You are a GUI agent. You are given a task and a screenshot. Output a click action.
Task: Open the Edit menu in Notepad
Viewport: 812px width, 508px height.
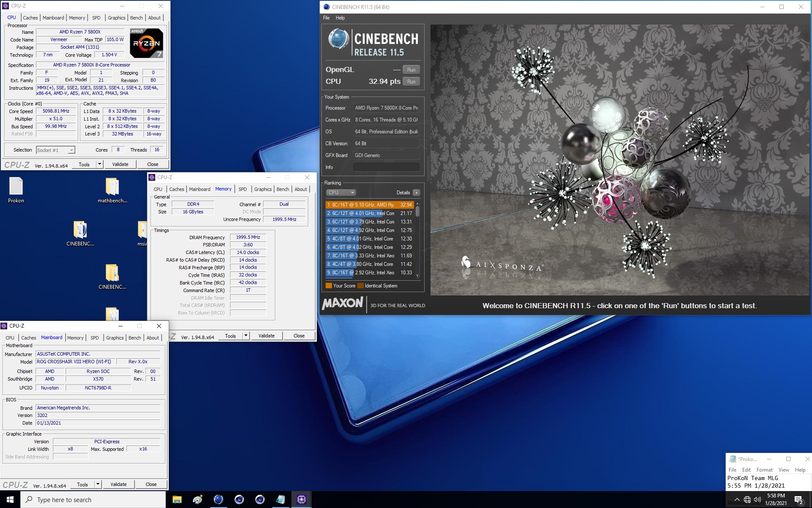[x=746, y=470]
